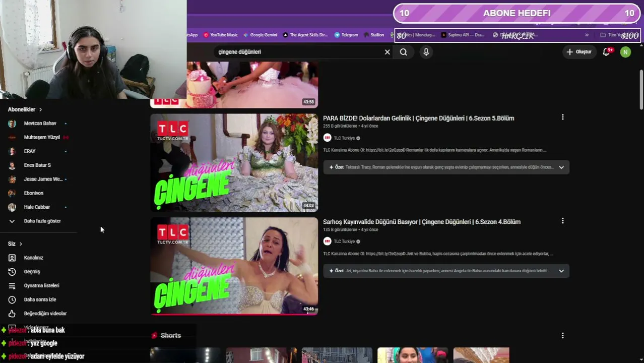Open the green N account avatar
The image size is (644, 363).
(x=625, y=52)
